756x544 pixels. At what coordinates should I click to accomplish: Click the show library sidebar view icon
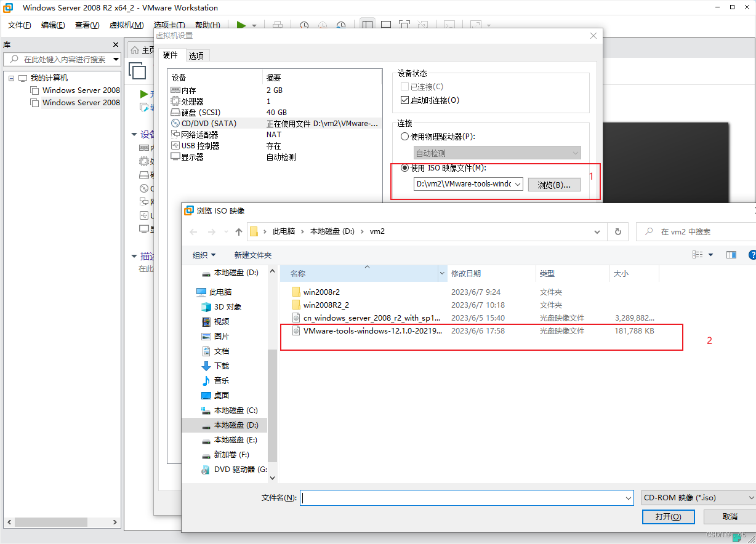pyautogui.click(x=368, y=25)
